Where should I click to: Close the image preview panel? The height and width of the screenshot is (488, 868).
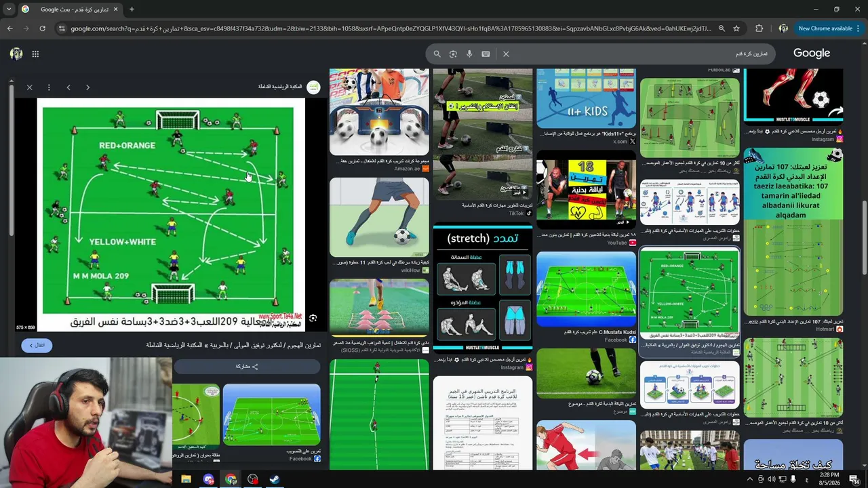[x=29, y=87]
